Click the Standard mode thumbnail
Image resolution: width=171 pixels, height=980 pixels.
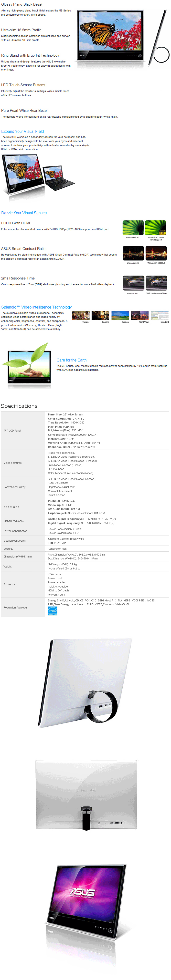pyautogui.click(x=160, y=315)
